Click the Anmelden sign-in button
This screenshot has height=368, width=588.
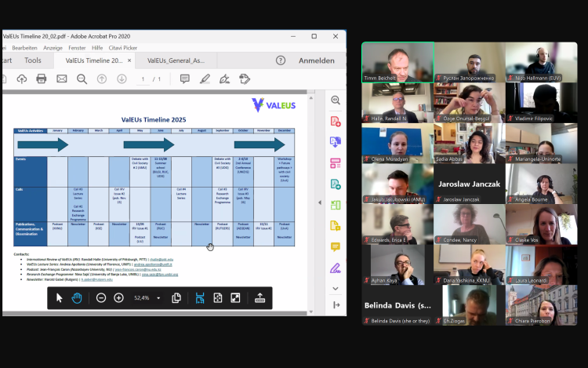(x=316, y=60)
